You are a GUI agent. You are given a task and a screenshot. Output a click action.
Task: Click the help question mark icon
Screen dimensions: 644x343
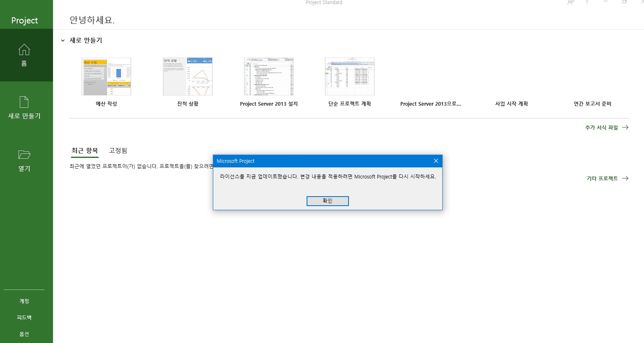[587, 2]
